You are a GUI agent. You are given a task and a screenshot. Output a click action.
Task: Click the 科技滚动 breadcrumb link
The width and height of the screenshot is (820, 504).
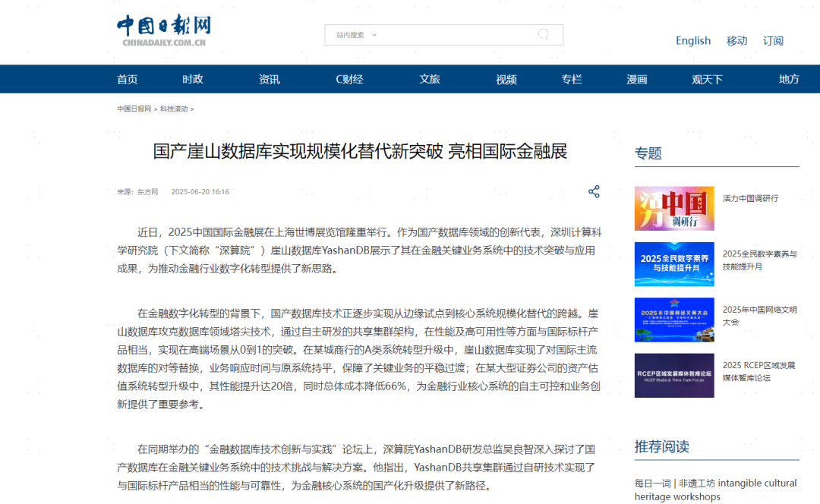coord(174,109)
